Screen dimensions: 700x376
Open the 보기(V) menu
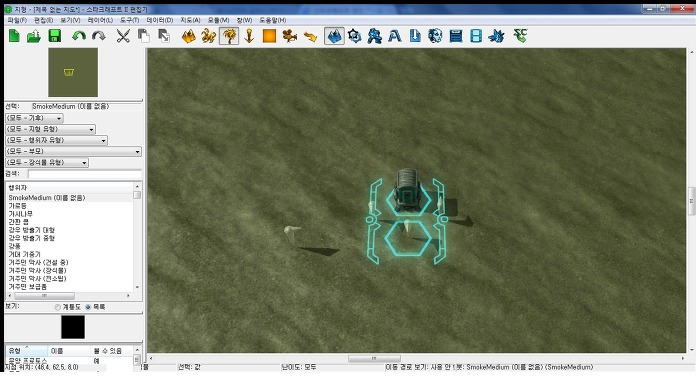coord(70,20)
